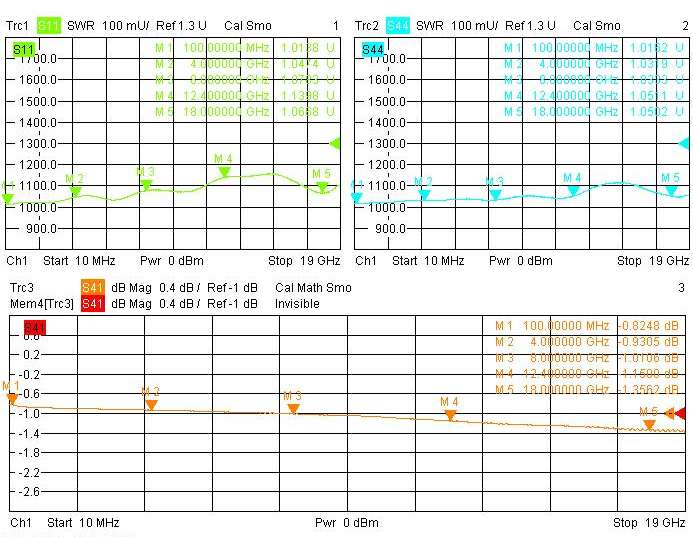Select the cyan S44 label in Trc2 header
The width and height of the screenshot is (693, 537).
[398, 25]
